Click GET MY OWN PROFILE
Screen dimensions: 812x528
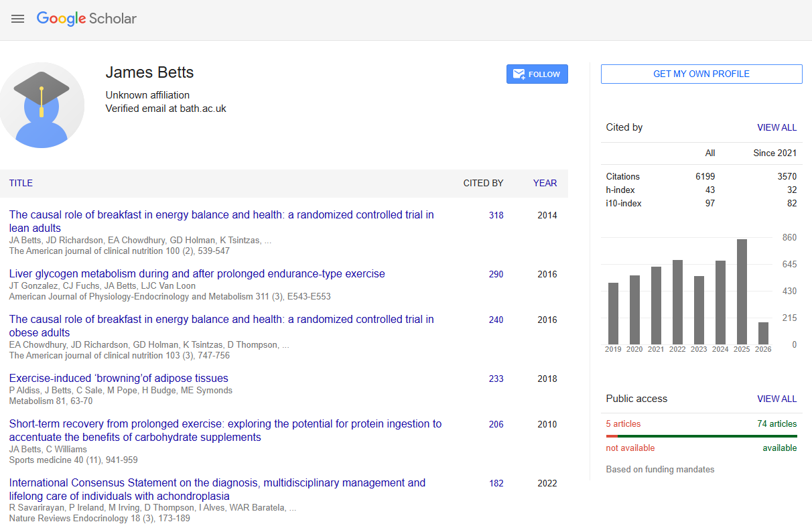pyautogui.click(x=701, y=74)
